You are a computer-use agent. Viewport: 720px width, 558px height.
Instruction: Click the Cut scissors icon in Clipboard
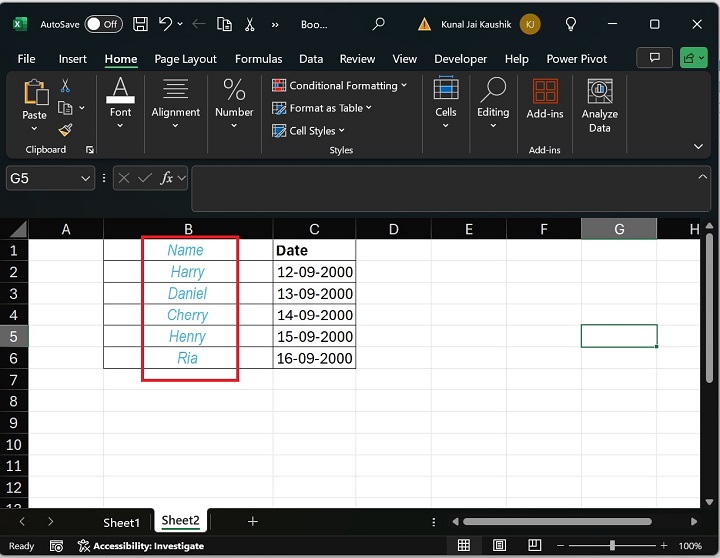(x=66, y=86)
